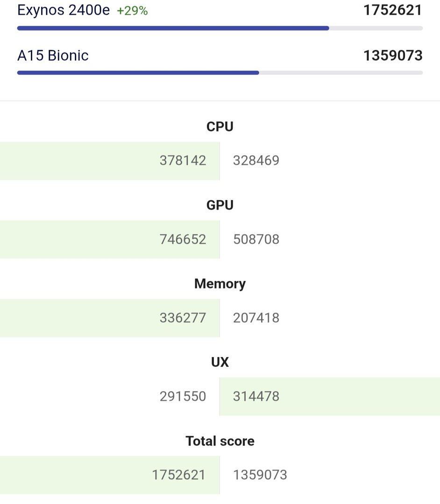The height and width of the screenshot is (504, 440).
Task: Click the GPU score 508708
Action: (x=256, y=239)
